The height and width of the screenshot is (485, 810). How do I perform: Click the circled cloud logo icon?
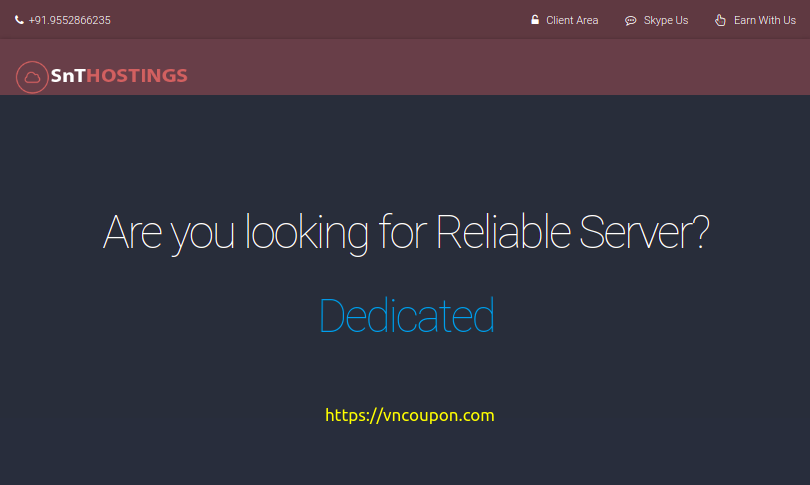[32, 76]
